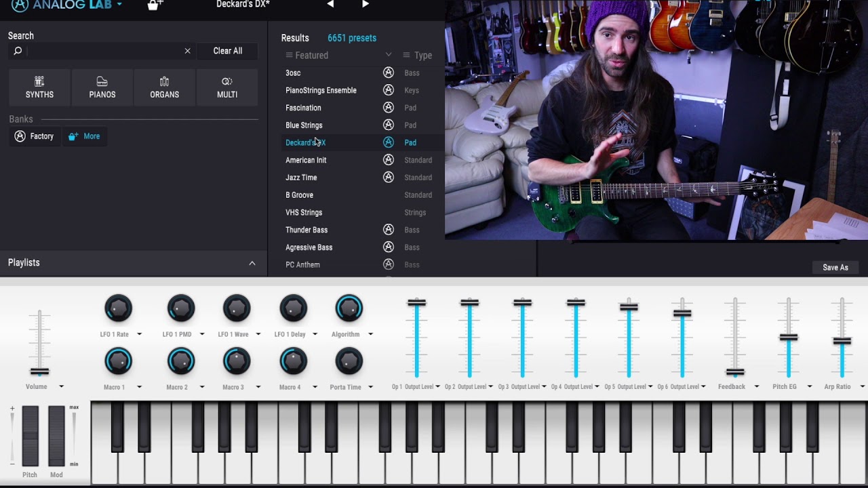Click the search magnifier icon
Viewport: 868px width, 488px height.
pyautogui.click(x=18, y=51)
